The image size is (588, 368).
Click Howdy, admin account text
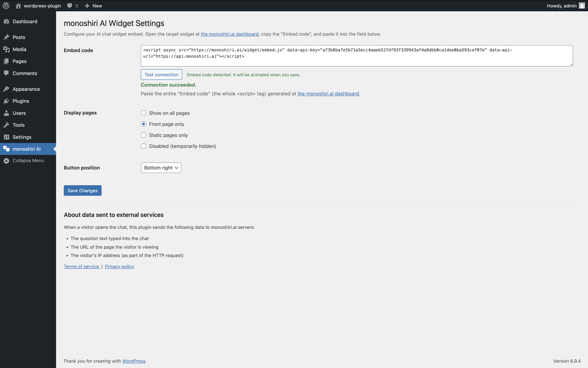(562, 6)
